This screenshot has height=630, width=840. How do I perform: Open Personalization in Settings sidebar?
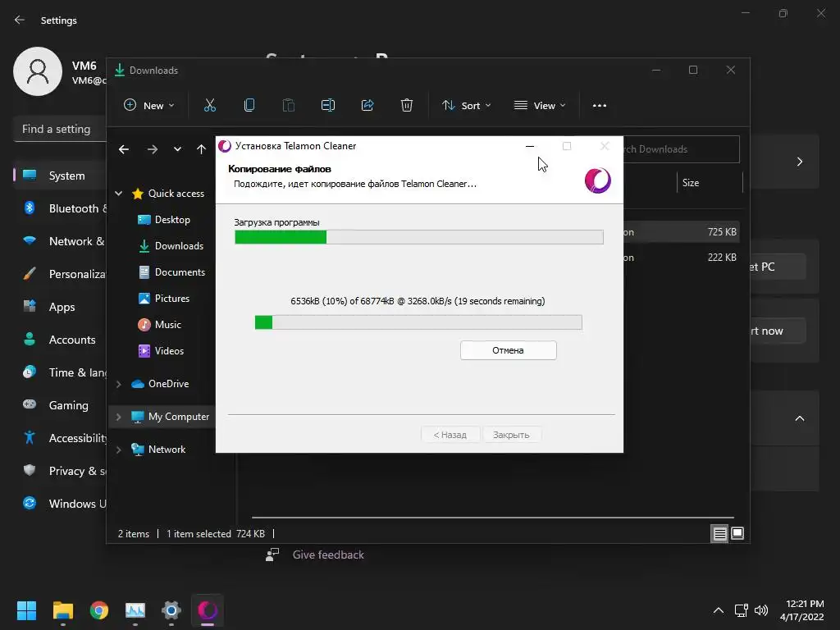(x=60, y=274)
